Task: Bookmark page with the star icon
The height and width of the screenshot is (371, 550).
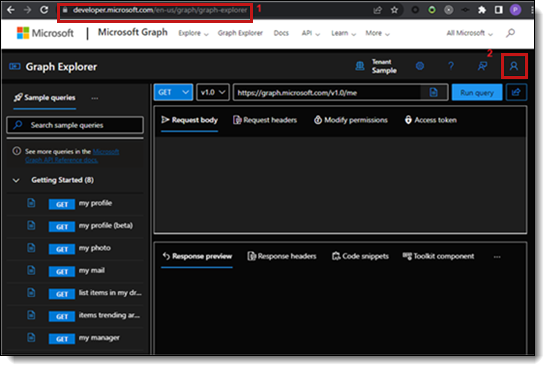Action: point(394,10)
